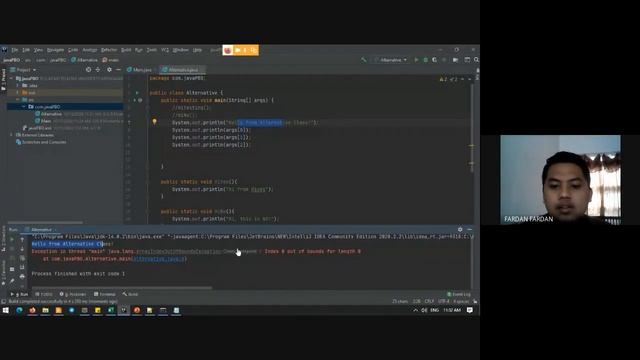The height and width of the screenshot is (360, 640).
Task: Click the UTF-8 encoding in status bar
Action: (x=443, y=301)
